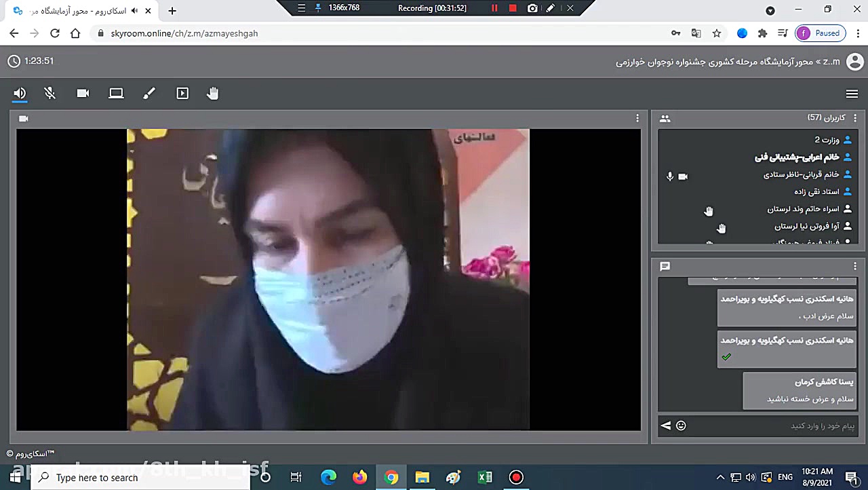Click webcam icon beside خانم قربانی
868x490 pixels.
pyautogui.click(x=683, y=176)
